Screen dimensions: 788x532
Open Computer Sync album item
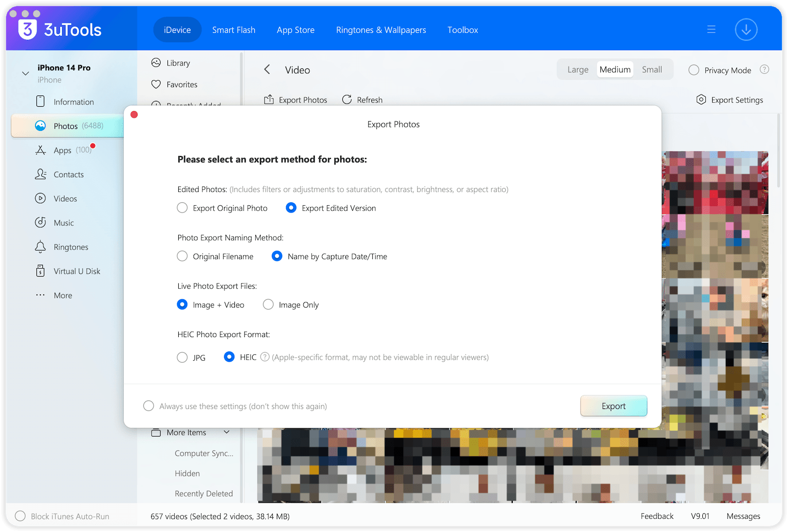coord(204,453)
